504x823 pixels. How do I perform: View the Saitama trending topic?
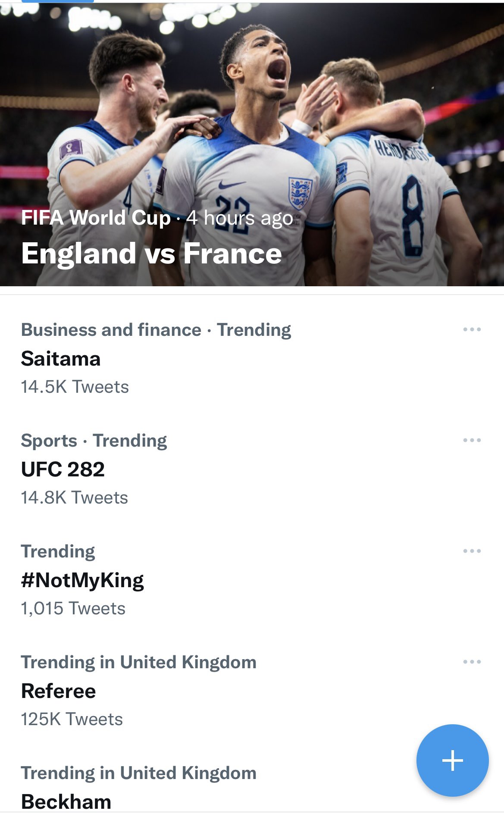(x=61, y=359)
